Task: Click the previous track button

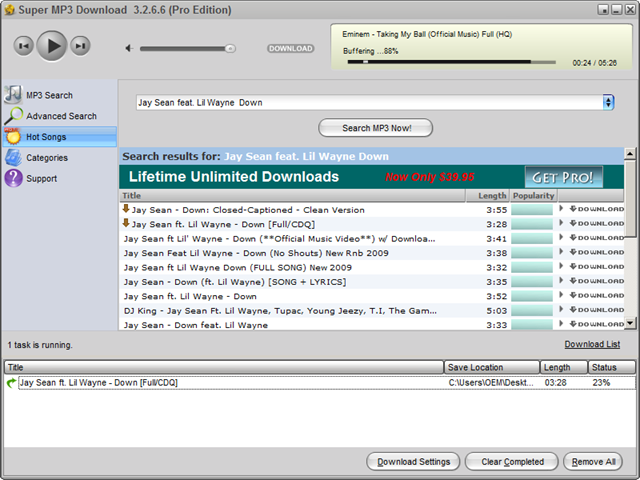Action: [23, 46]
